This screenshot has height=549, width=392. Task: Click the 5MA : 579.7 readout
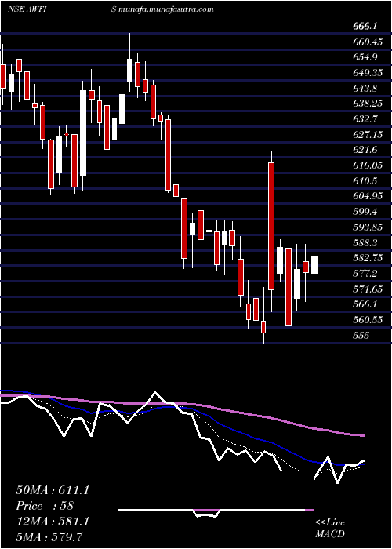(49, 536)
